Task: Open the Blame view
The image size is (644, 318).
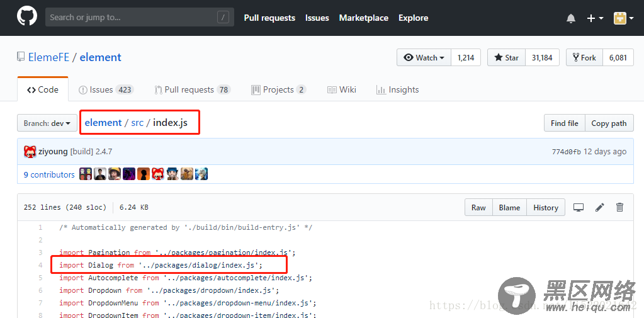Action: tap(509, 207)
